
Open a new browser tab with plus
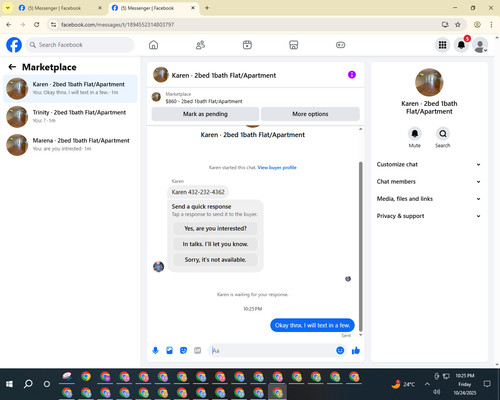coord(207,8)
